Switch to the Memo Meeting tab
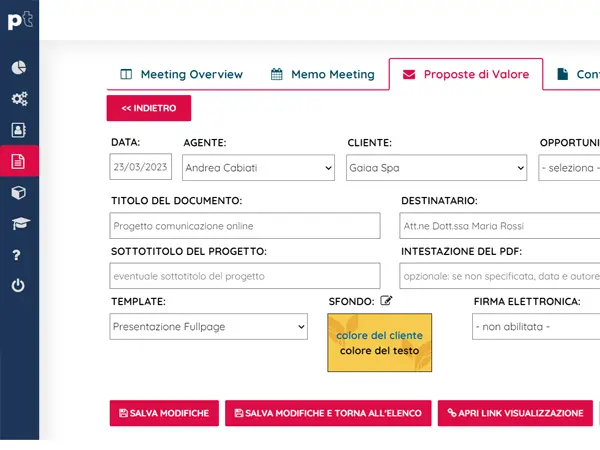The width and height of the screenshot is (600, 450). [x=322, y=74]
